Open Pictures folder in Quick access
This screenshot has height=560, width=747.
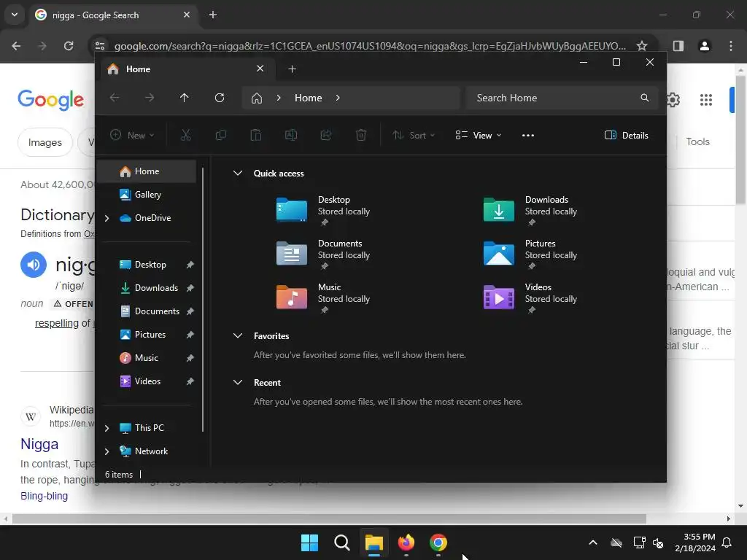499,254
